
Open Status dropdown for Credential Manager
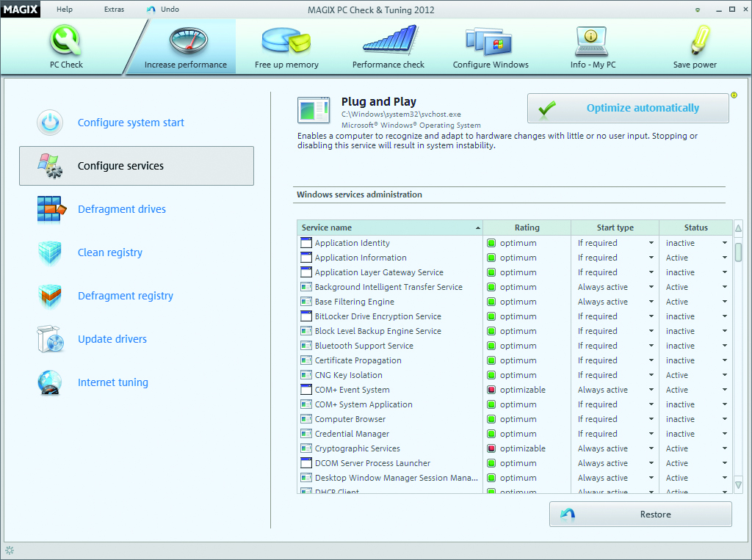pos(725,434)
